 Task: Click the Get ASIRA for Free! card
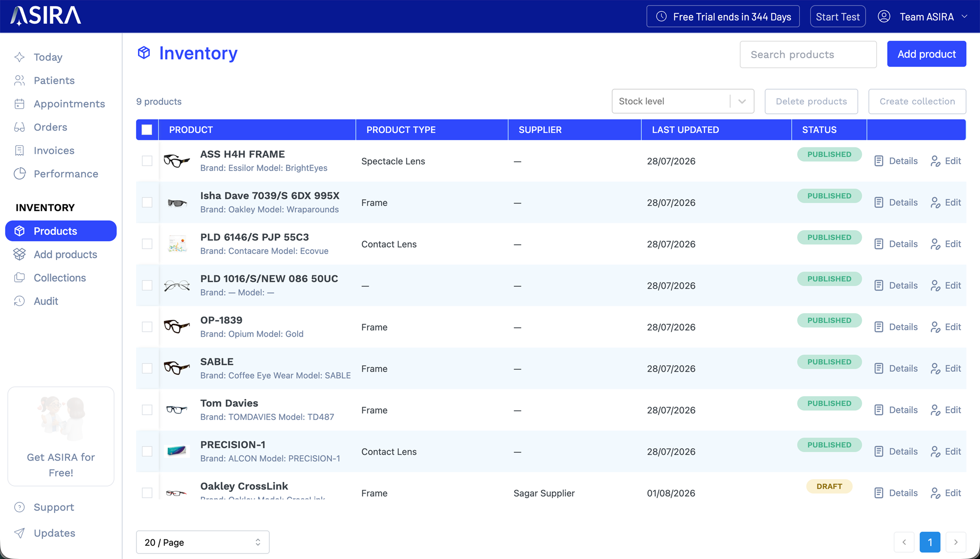[61, 436]
